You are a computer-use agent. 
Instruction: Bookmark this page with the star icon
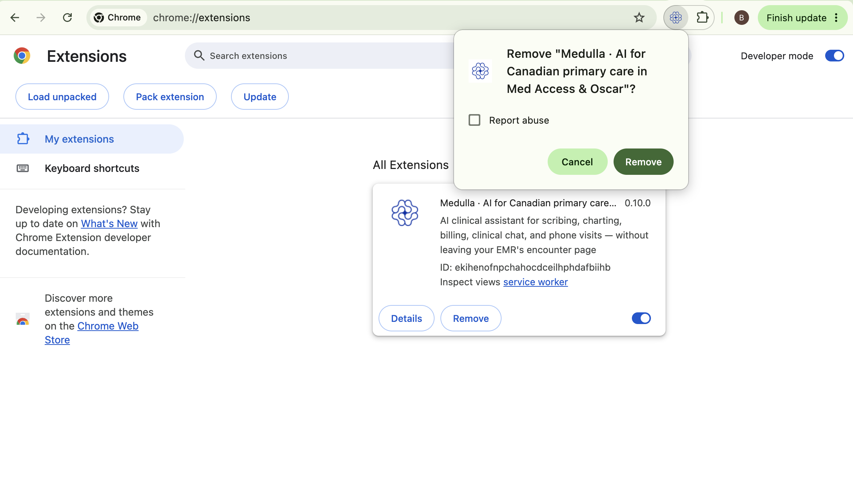(x=639, y=18)
